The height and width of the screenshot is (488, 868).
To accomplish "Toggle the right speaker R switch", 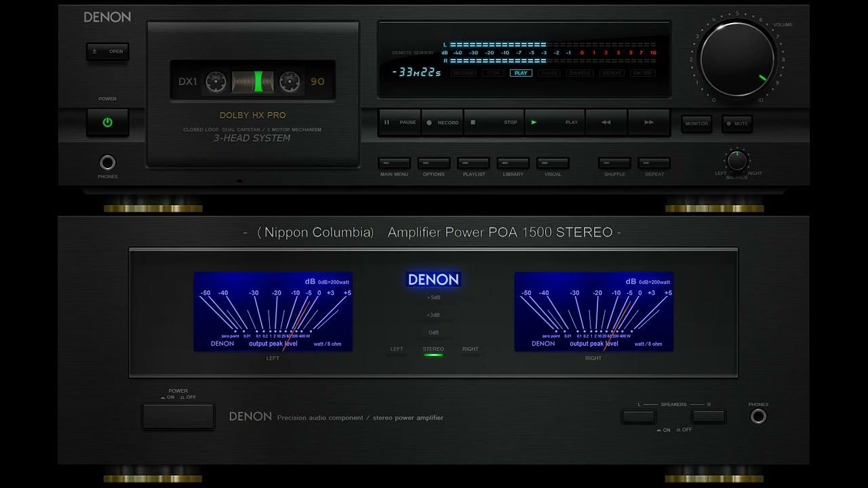I will click(x=709, y=416).
